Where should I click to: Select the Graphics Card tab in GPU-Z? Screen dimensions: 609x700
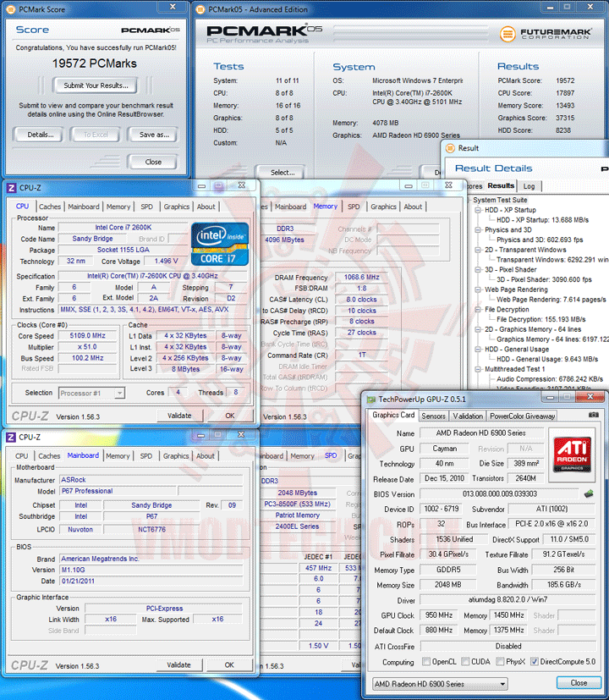click(393, 415)
